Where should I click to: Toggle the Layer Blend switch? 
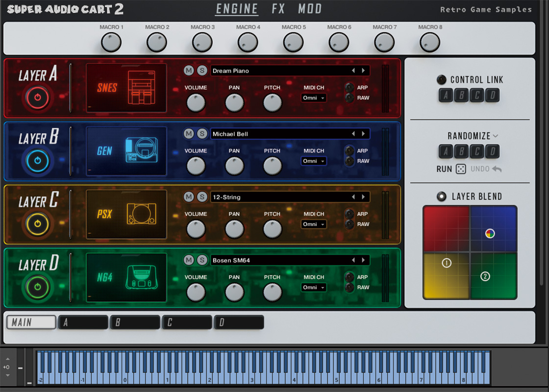pyautogui.click(x=442, y=196)
